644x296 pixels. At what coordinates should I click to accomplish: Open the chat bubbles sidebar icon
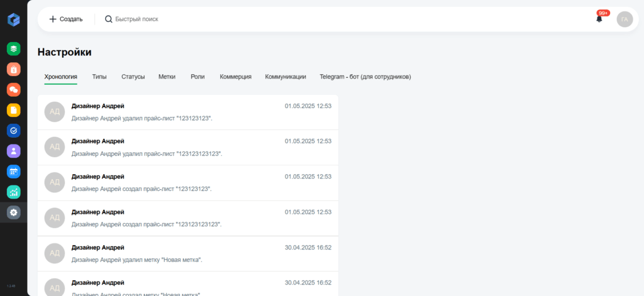click(14, 89)
